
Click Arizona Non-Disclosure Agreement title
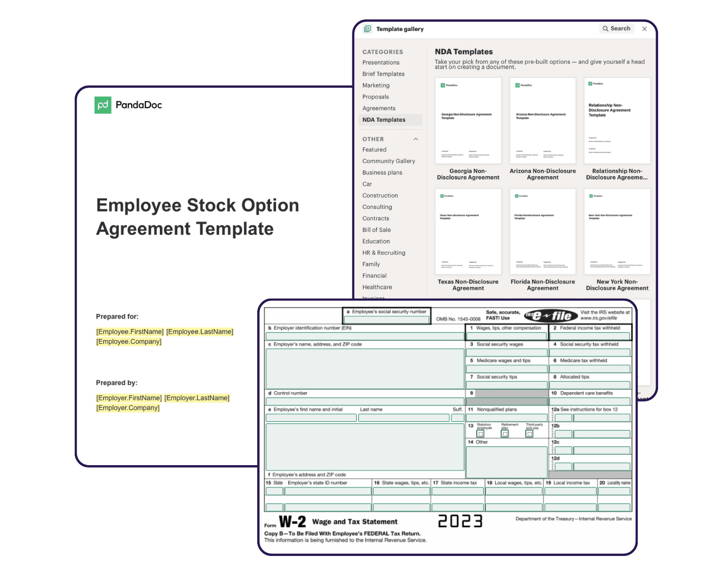pyautogui.click(x=543, y=174)
